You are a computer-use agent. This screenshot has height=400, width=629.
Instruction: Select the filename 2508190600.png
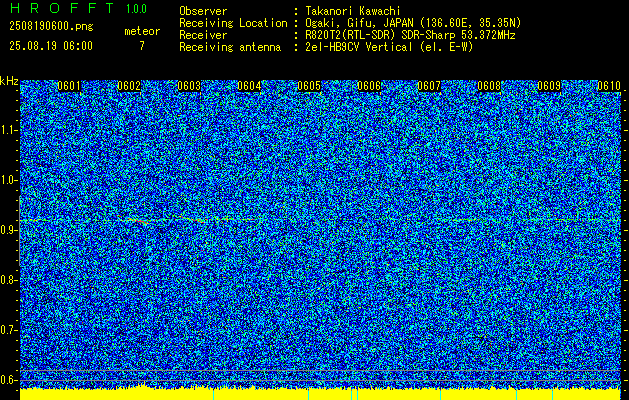point(51,26)
